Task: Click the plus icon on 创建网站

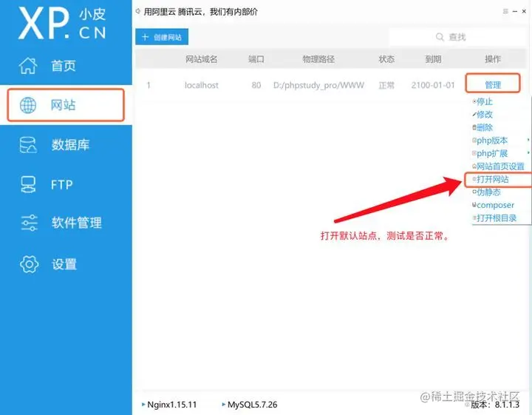Action: 146,37
